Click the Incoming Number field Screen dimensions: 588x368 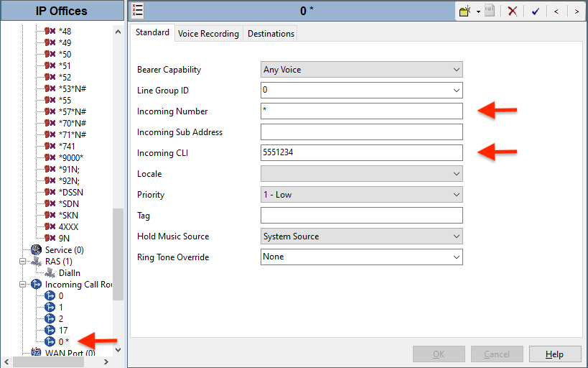click(x=362, y=111)
